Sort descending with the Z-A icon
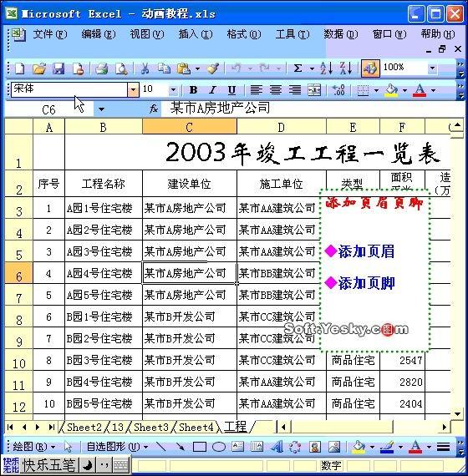This screenshot has width=468, height=476. pyautogui.click(x=346, y=68)
